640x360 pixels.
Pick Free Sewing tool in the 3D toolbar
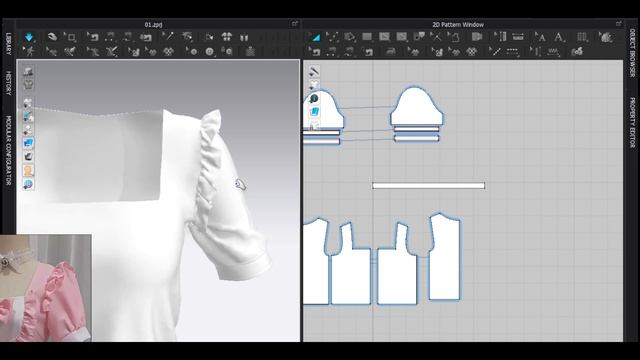[x=128, y=37]
